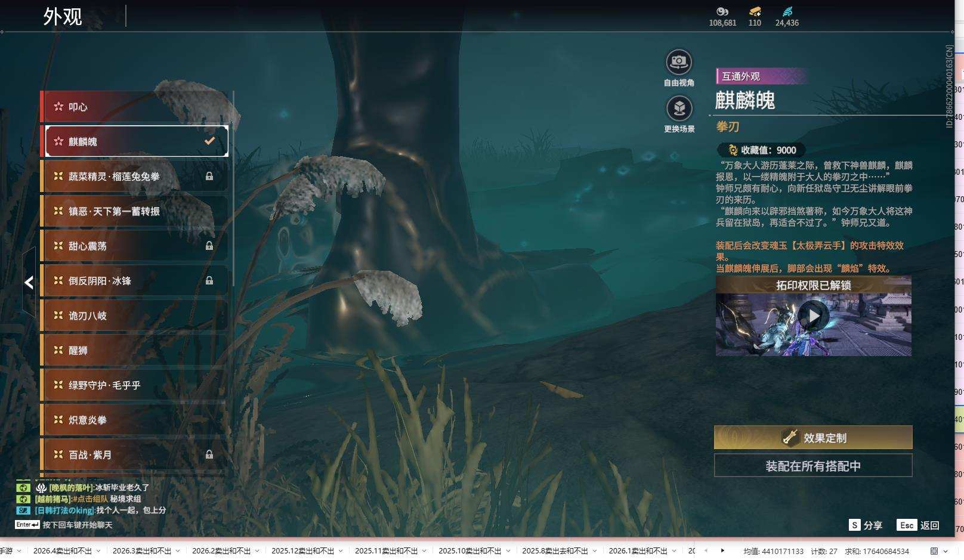Click the change scene icon (更换场景)

[x=679, y=109]
